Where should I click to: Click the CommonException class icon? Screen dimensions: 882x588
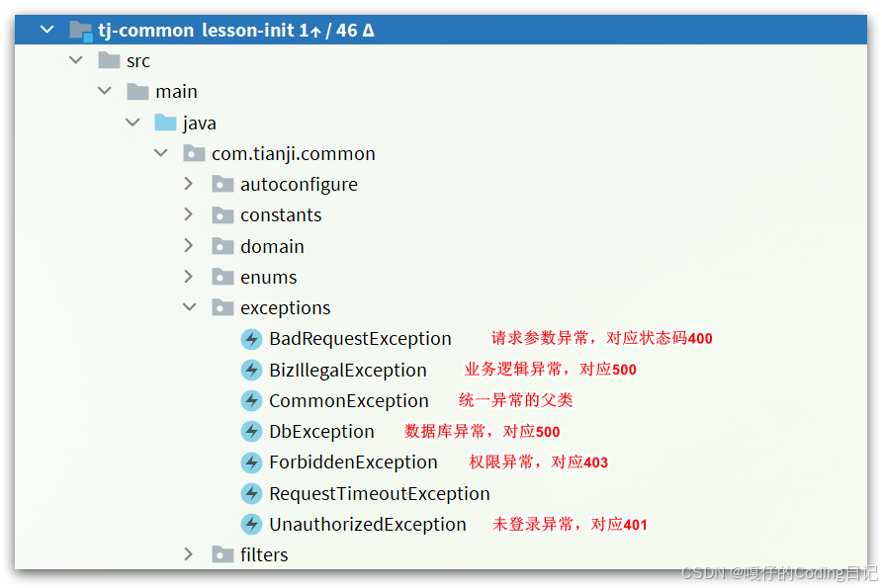click(x=251, y=401)
